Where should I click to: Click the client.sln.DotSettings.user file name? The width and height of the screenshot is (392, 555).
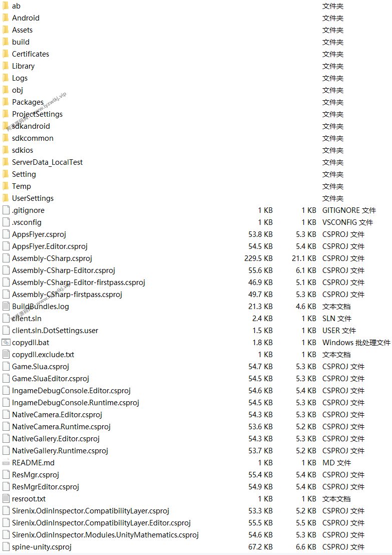pyautogui.click(x=55, y=331)
